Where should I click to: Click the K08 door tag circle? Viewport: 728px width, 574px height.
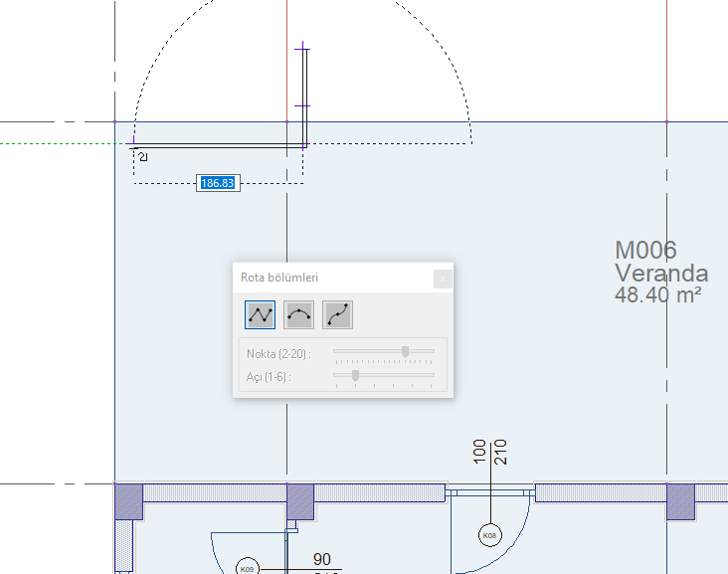pos(490,536)
